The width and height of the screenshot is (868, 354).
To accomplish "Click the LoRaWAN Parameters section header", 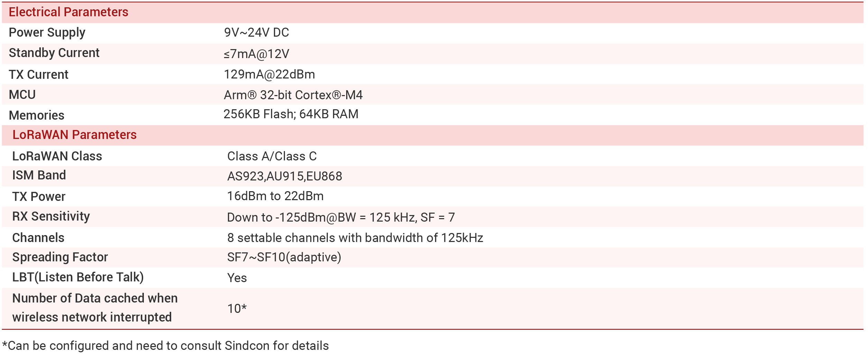I will 75,135.
